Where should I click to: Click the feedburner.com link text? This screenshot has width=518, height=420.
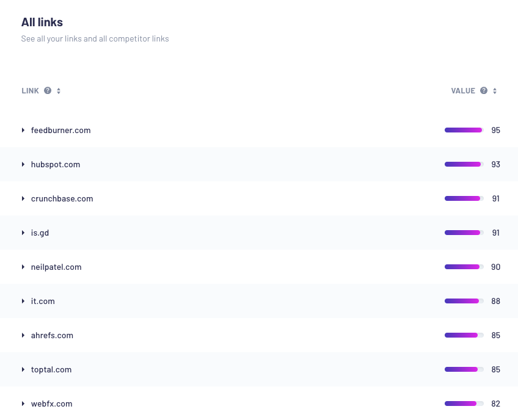coord(61,130)
